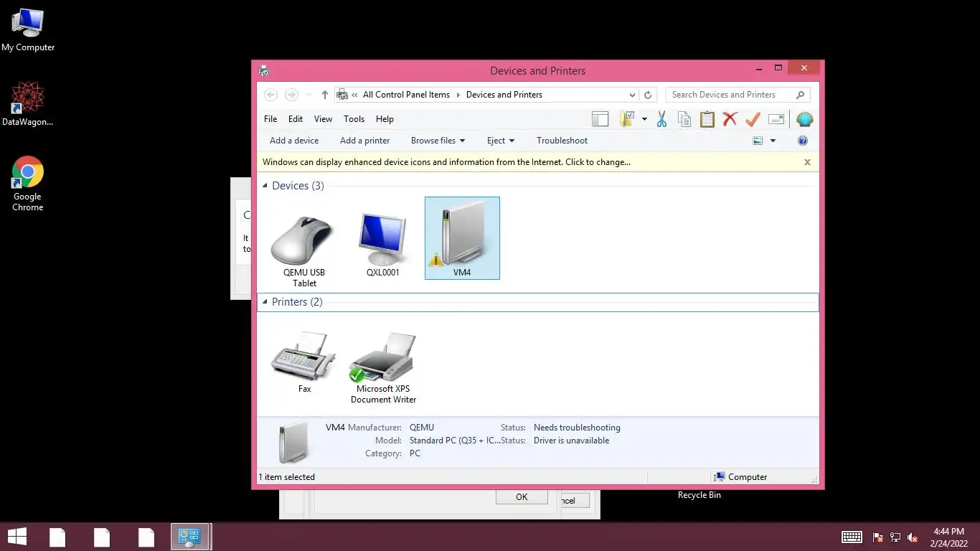Click '1 item selected' status bar text
This screenshot has width=980, height=551.
287,477
